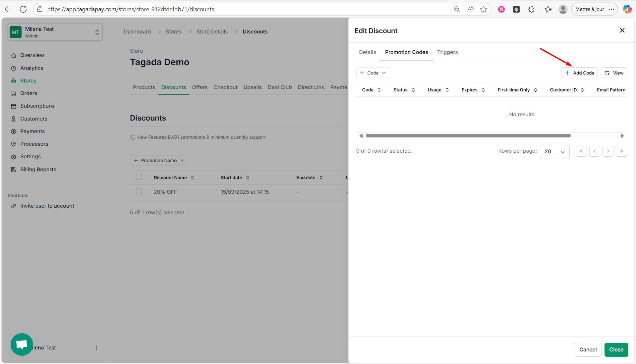Toggle the select-all discounts header checkbox
Viewport: 636px width, 364px height.
pyautogui.click(x=139, y=177)
